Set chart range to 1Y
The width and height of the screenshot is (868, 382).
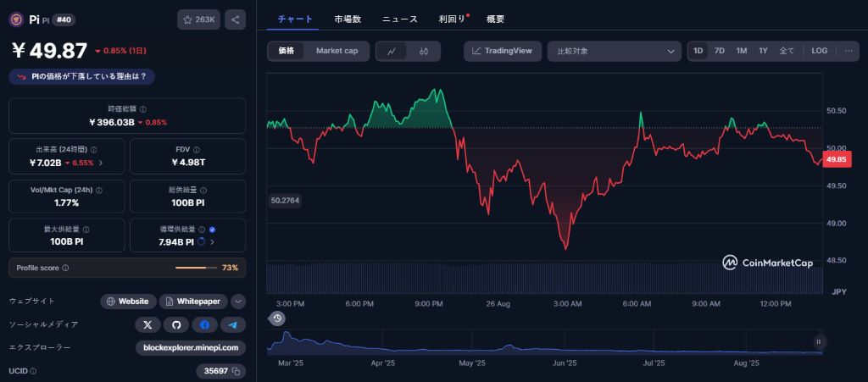764,51
